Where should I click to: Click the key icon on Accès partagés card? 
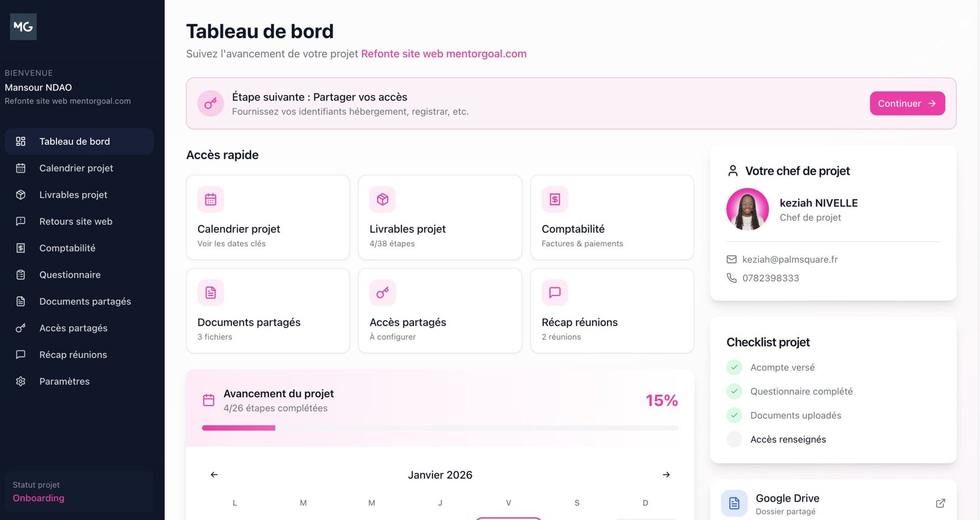(x=383, y=293)
